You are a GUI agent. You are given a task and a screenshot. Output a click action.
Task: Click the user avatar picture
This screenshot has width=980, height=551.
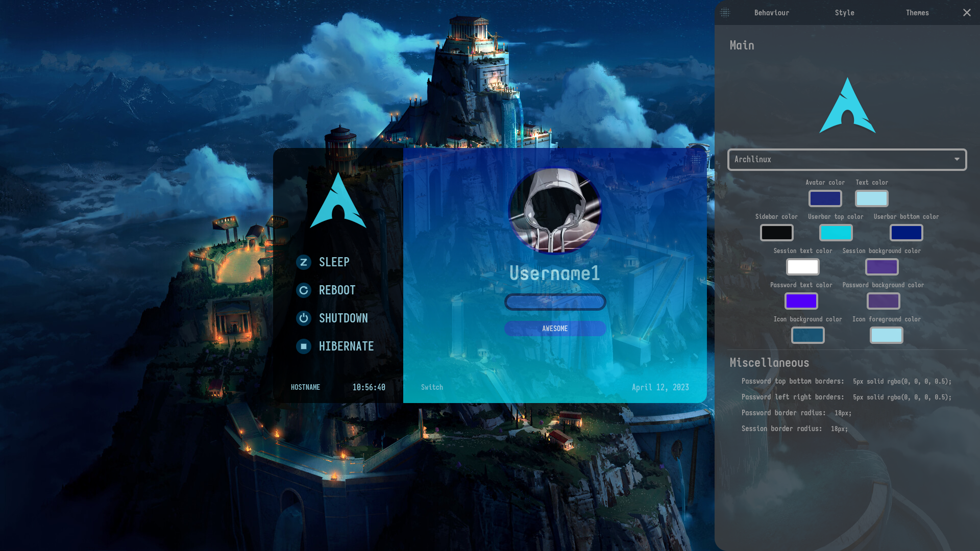555,211
